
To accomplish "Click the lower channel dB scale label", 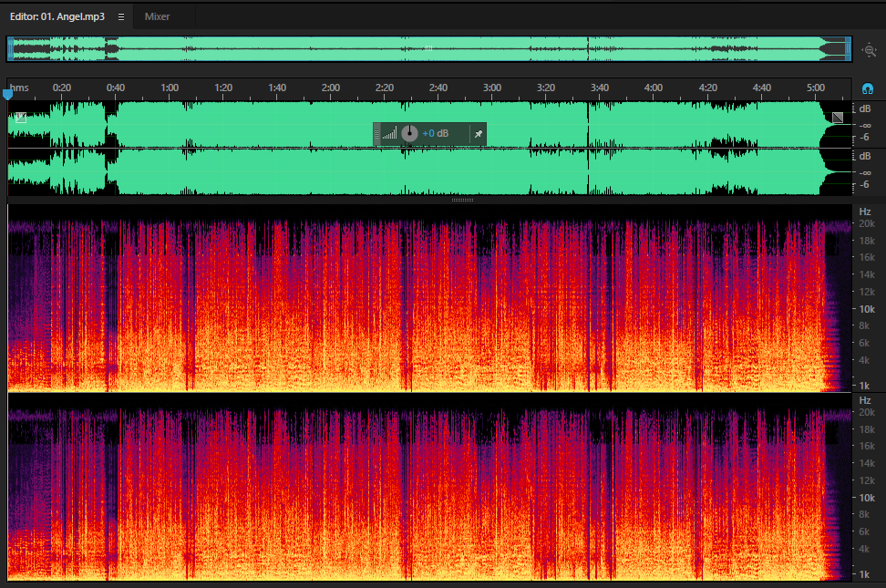I will (864, 156).
